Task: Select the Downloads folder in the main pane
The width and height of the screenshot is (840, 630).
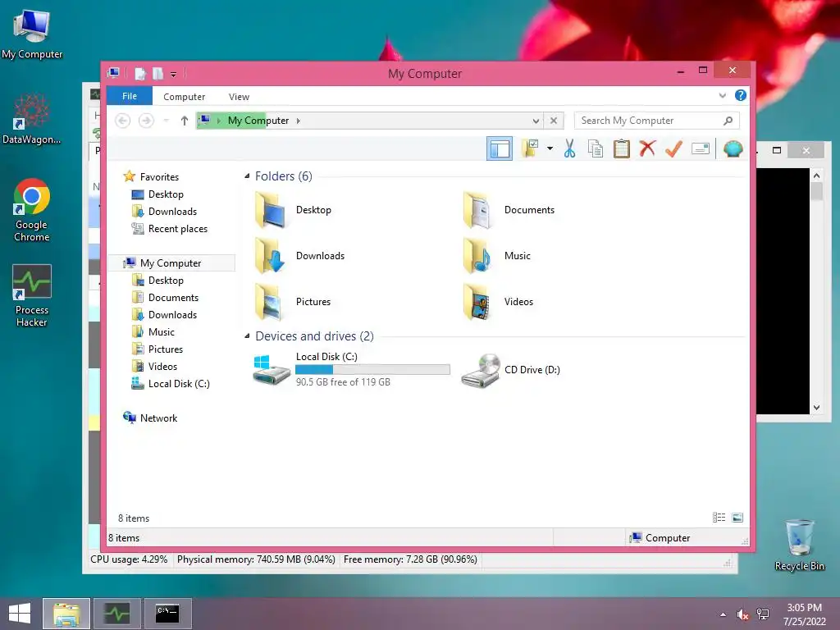Action: click(x=271, y=256)
